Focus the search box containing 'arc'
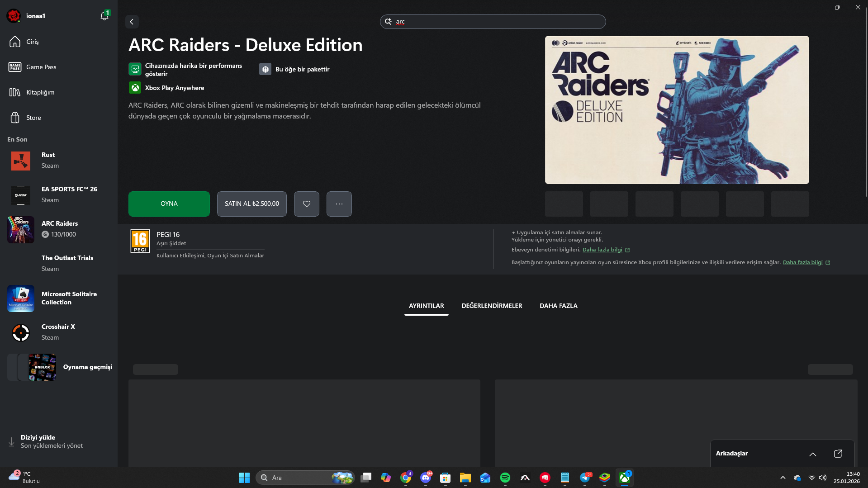The height and width of the screenshot is (488, 868). pos(493,22)
